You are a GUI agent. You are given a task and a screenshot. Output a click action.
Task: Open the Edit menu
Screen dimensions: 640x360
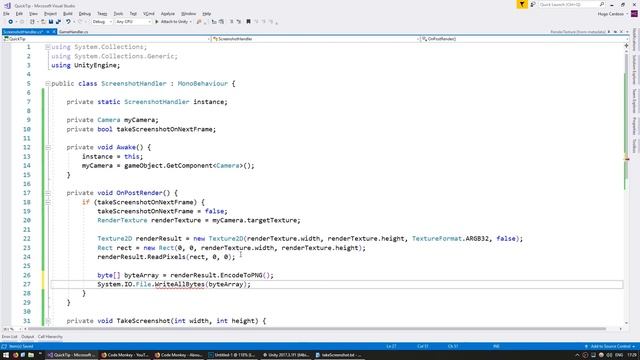coord(19,14)
